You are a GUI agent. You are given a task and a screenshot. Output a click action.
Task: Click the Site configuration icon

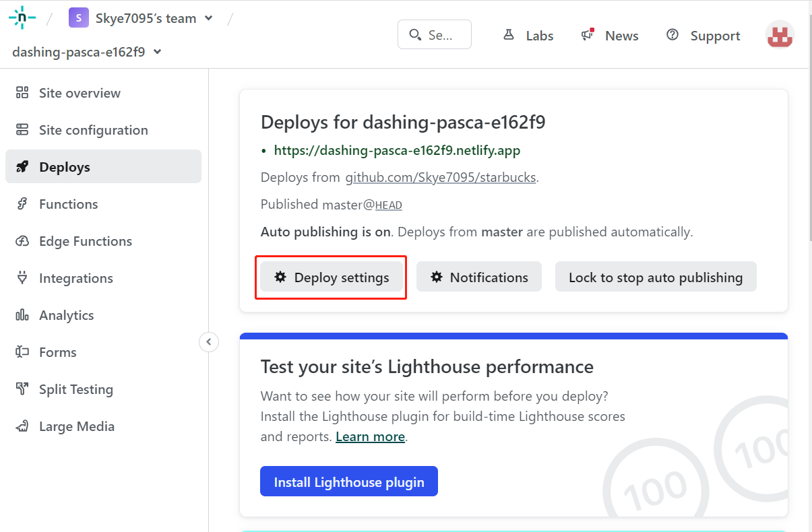[22, 130]
